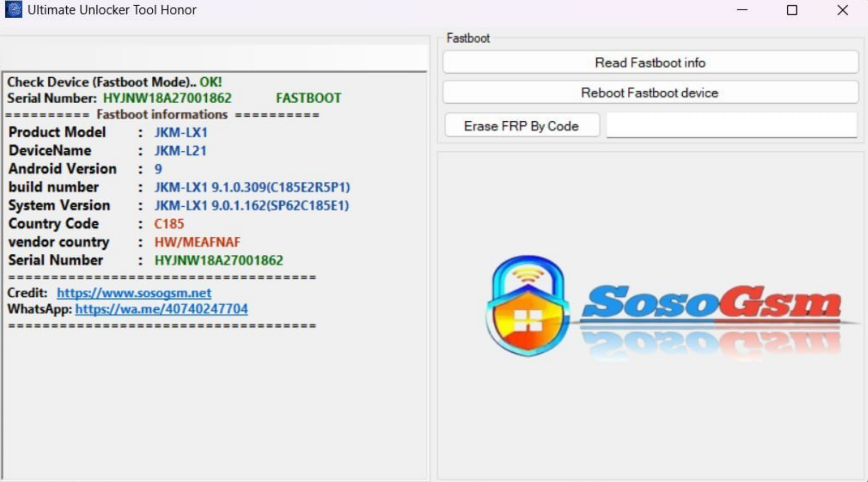Select the DeviceName value JKM-L21
Screen dimensions: 868x482
pyautogui.click(x=180, y=151)
